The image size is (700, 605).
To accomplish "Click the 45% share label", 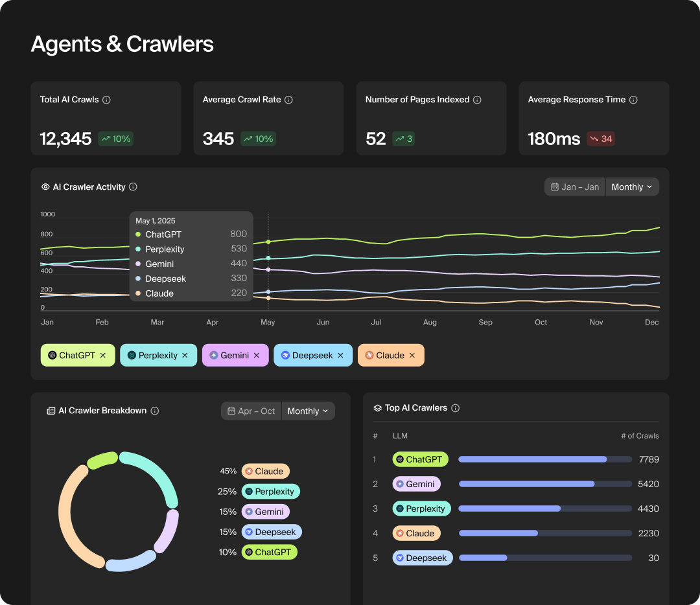I will [x=228, y=471].
